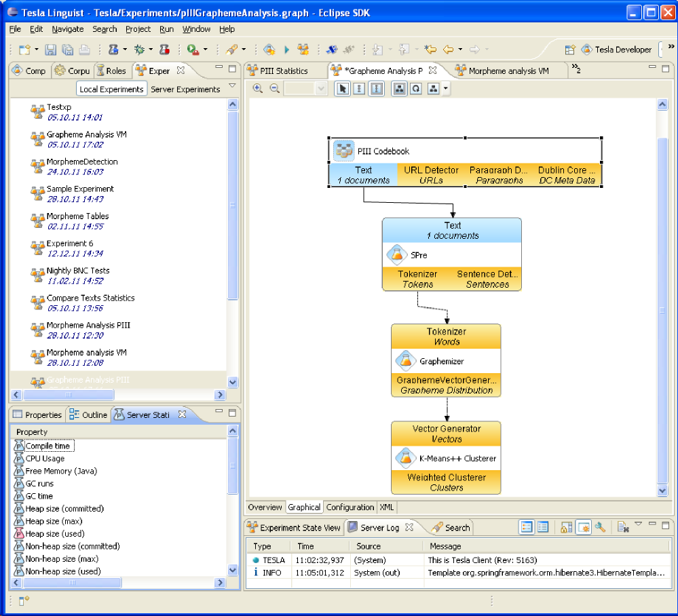This screenshot has width=678, height=616.
Task: Switch to the Configuration tab
Action: click(350, 507)
